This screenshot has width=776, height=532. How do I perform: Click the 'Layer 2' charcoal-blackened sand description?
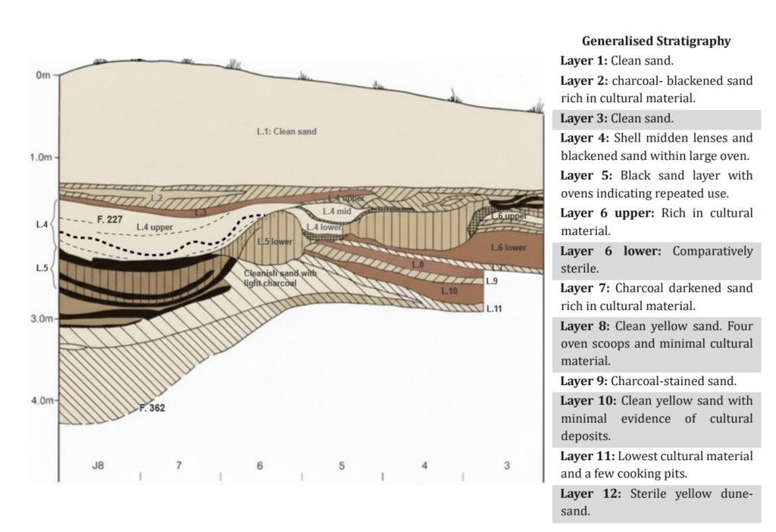[656, 89]
